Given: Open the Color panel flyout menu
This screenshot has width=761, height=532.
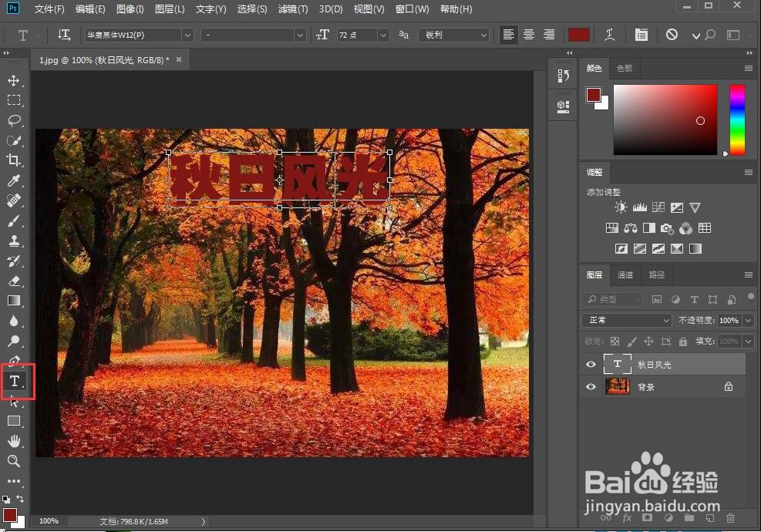Looking at the screenshot, I should [x=749, y=69].
